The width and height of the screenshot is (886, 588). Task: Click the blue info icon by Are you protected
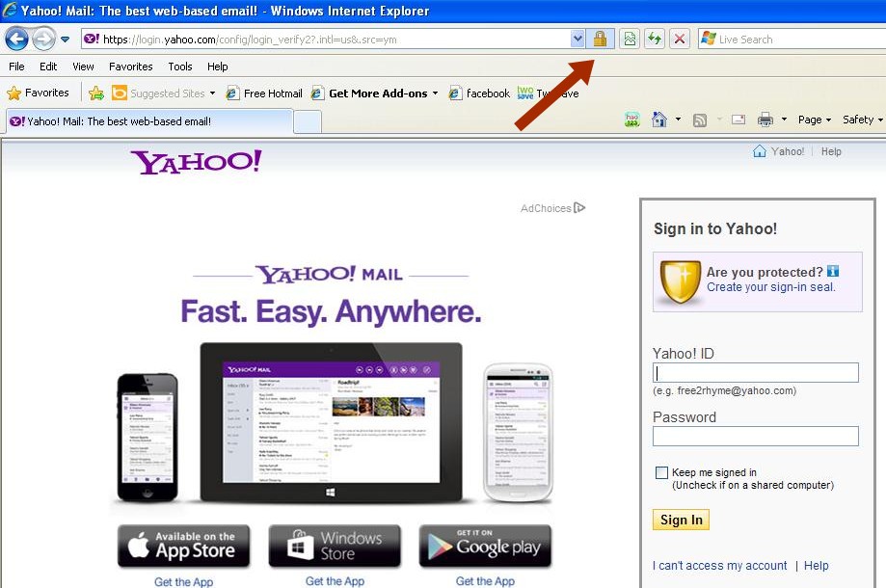833,271
